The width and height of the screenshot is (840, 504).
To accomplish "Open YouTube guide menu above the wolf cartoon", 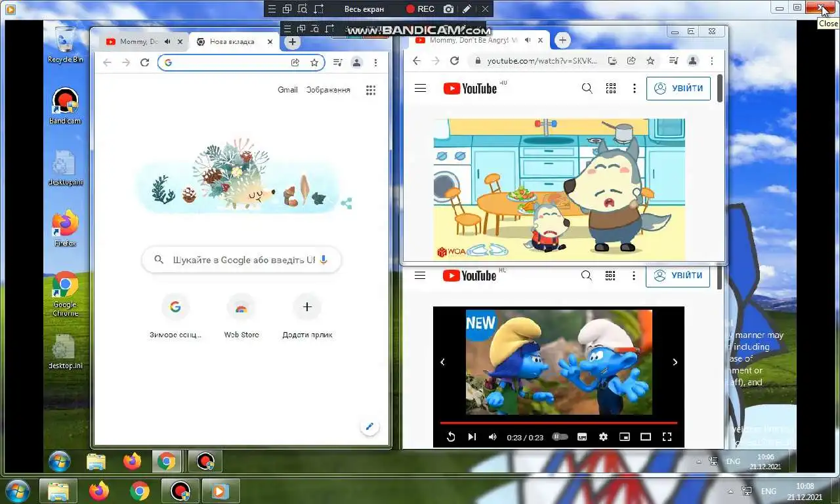I will (x=421, y=89).
